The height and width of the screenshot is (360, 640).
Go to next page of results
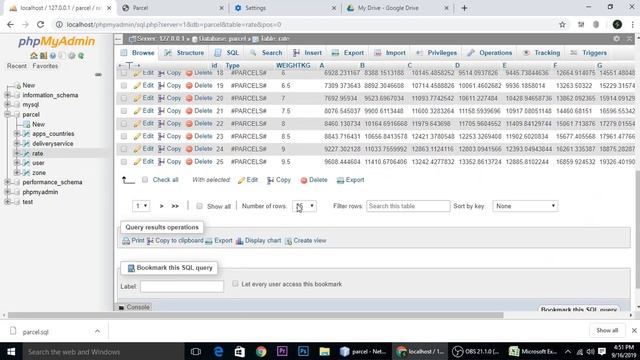(162, 206)
